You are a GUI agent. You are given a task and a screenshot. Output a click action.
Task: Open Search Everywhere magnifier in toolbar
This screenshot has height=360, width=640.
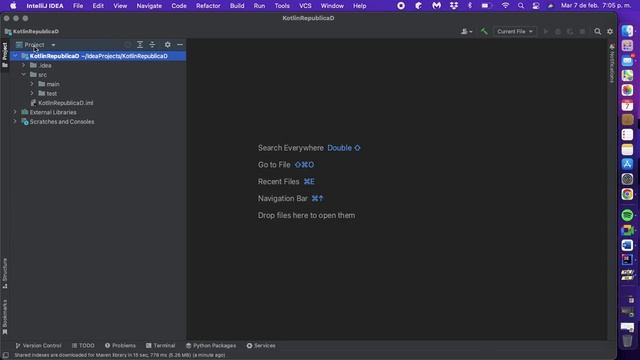(598, 31)
